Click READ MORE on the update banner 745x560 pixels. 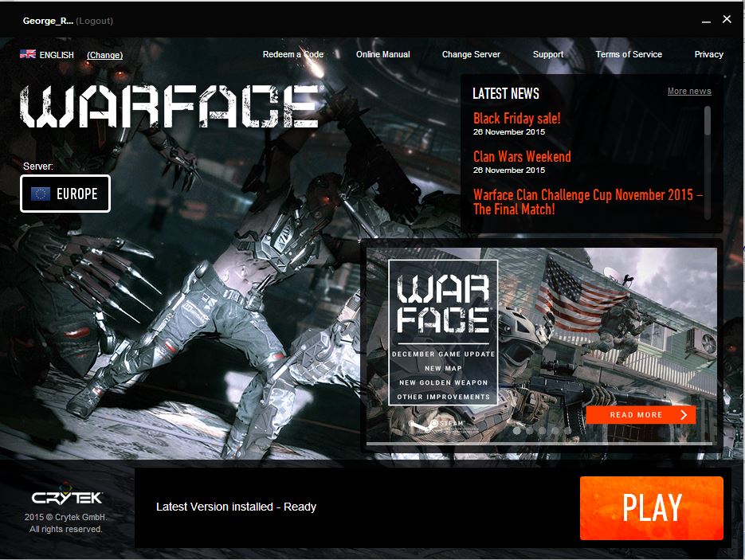tap(641, 415)
